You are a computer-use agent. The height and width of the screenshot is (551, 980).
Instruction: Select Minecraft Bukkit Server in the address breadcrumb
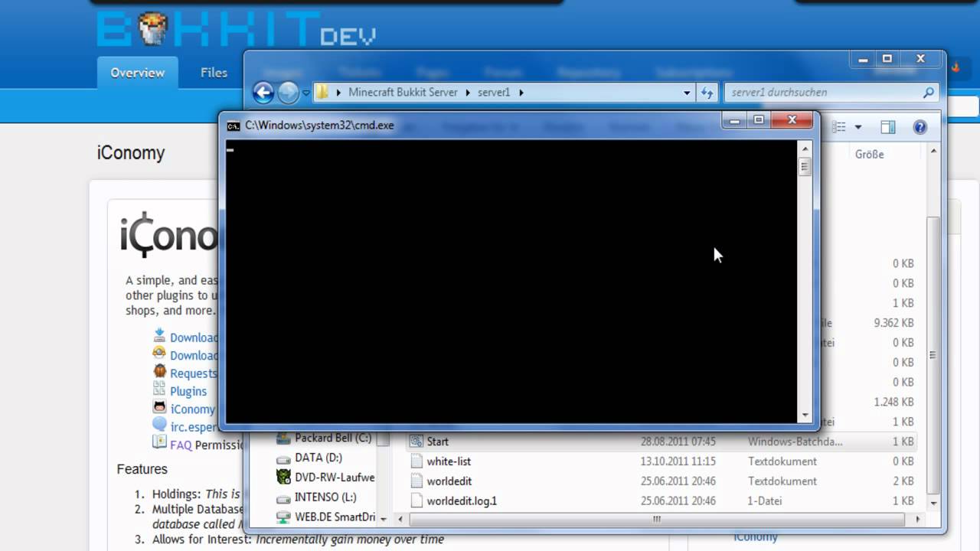403,92
